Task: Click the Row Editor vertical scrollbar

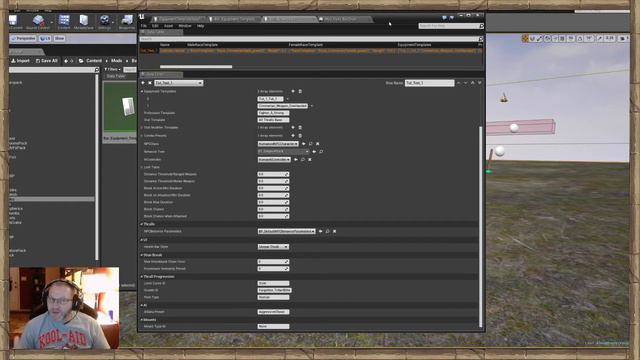Action: (480, 227)
